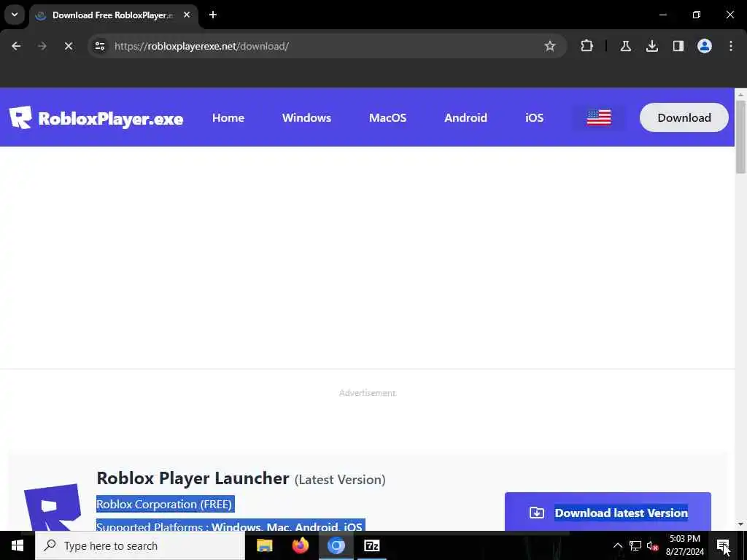The image size is (747, 560).
Task: Click the RobloxPlayer.exe site logo
Action: click(96, 117)
